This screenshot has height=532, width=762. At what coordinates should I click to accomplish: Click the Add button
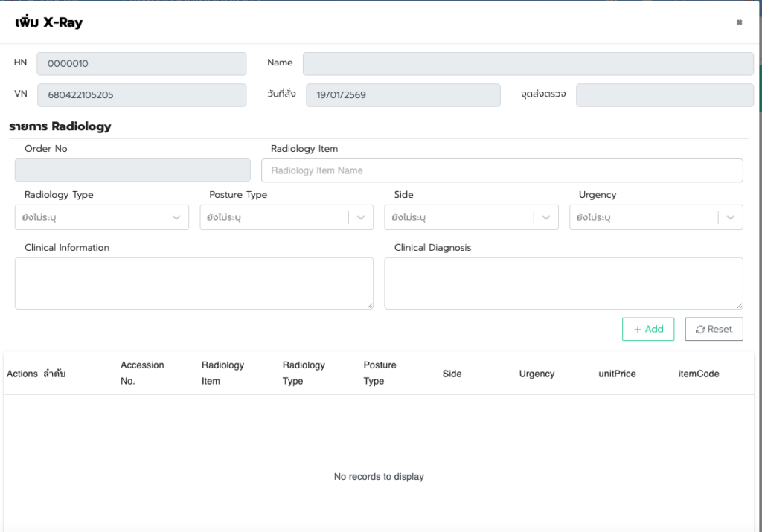click(647, 329)
